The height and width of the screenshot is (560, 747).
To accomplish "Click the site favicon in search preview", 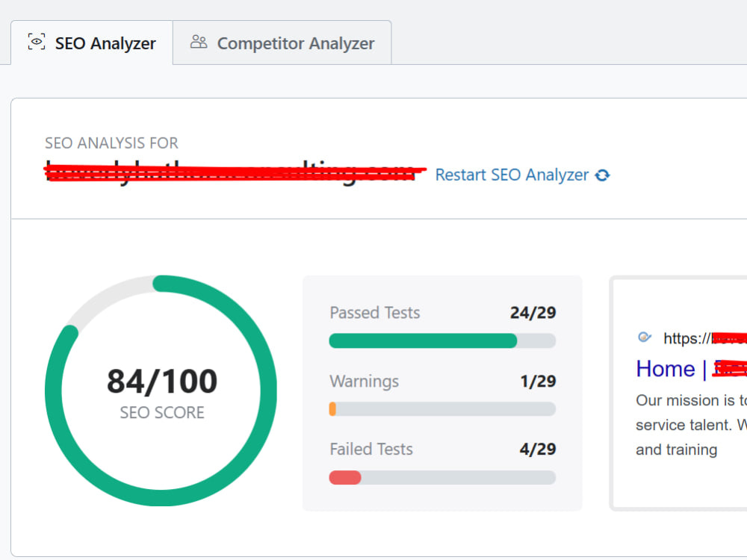I will [x=644, y=337].
